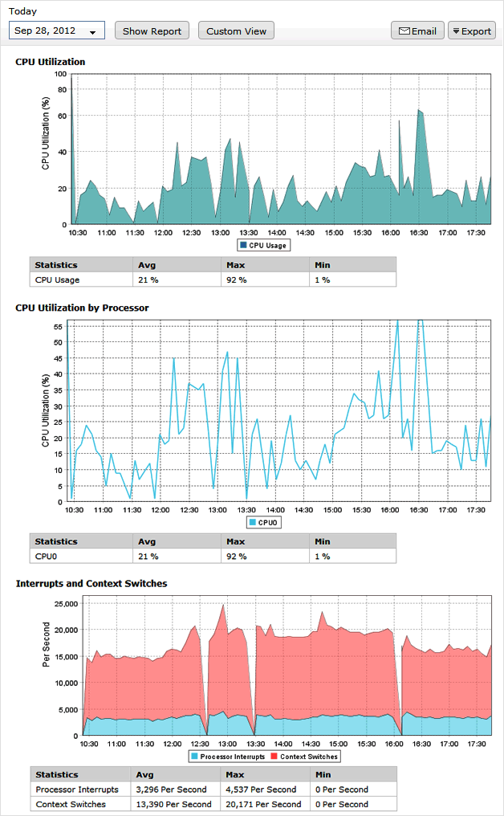Viewport: 504px width, 816px height.
Task: Click the Show Report button
Action: tap(152, 31)
